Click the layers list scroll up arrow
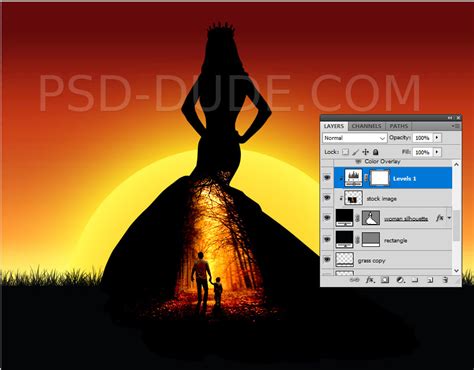 456,164
